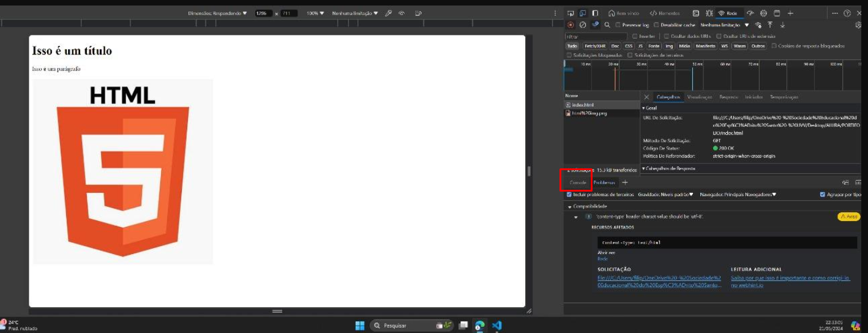Open DevTools help question mark icon

(x=847, y=13)
